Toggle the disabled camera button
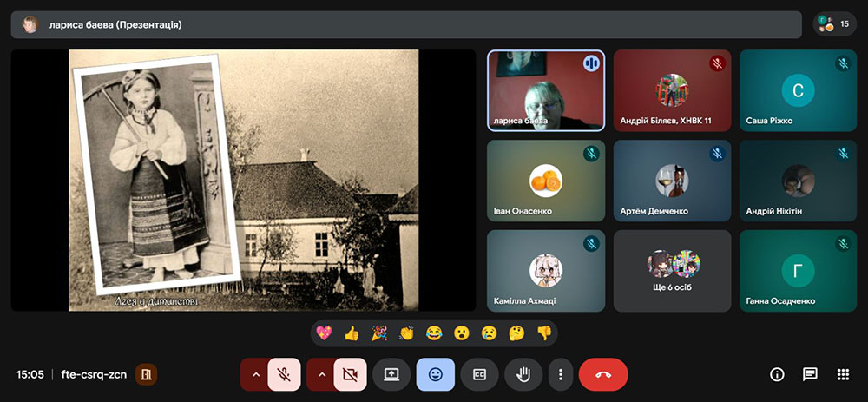The width and height of the screenshot is (868, 402). (x=350, y=374)
